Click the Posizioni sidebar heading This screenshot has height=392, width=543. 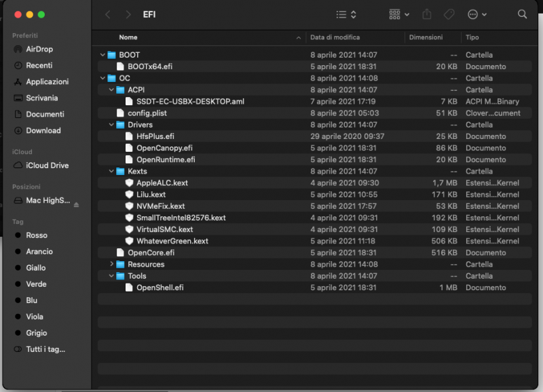point(26,187)
